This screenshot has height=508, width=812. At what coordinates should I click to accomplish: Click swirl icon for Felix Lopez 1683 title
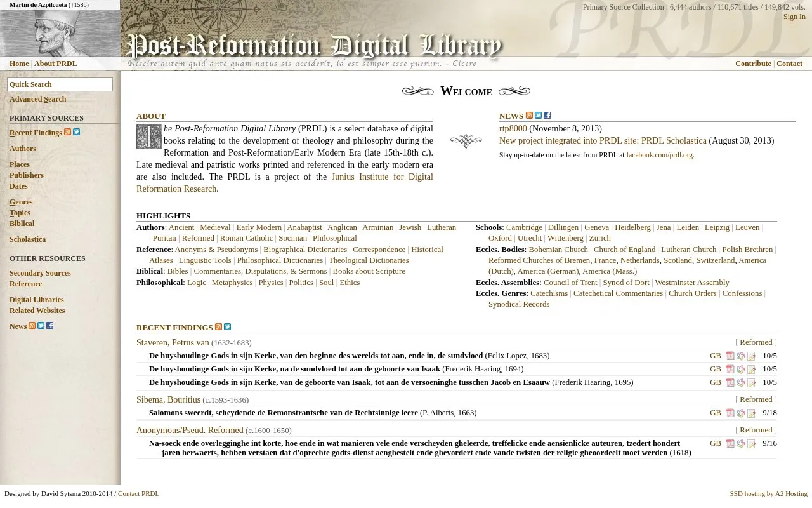pyautogui.click(x=741, y=356)
